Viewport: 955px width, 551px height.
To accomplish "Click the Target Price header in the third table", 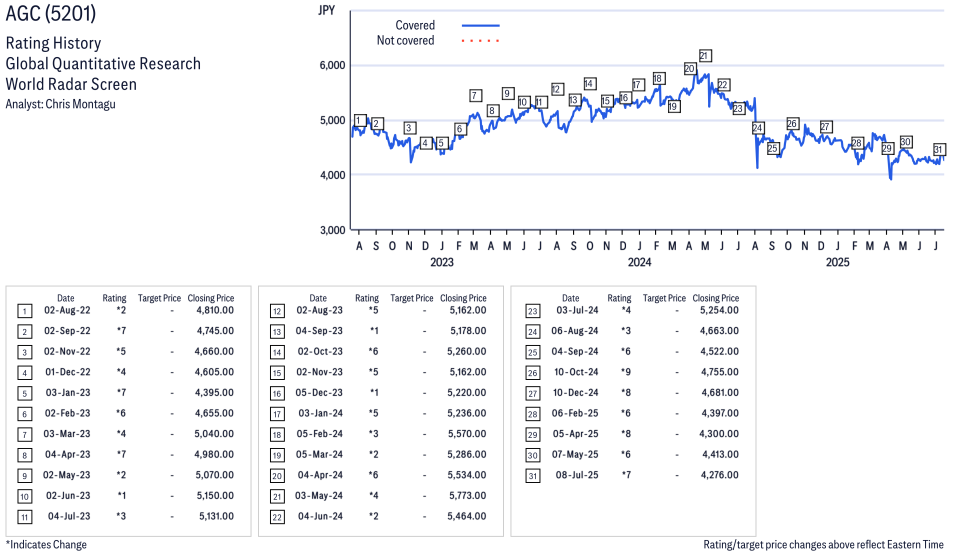I will 664,298.
